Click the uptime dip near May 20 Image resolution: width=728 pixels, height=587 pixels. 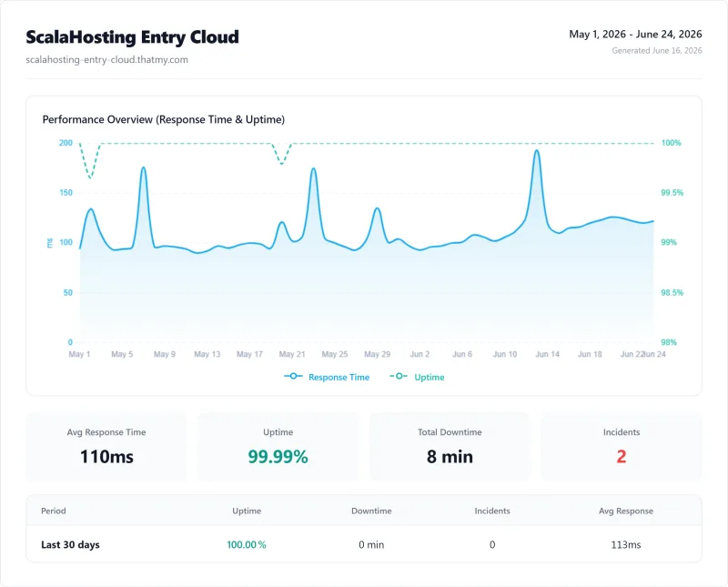pos(282,164)
